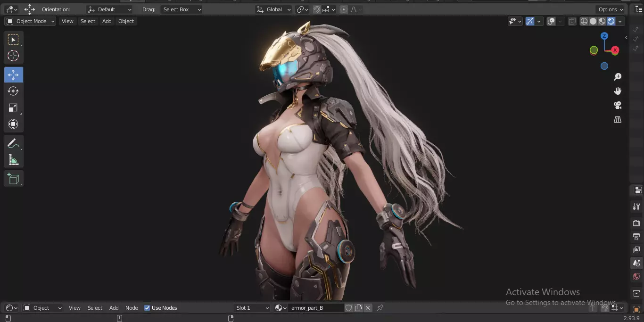Image resolution: width=644 pixels, height=322 pixels.
Task: Toggle X-ray mode
Action: coord(572,21)
